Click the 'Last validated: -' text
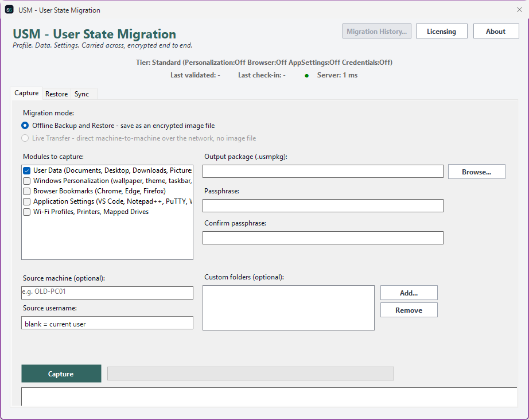 coord(195,75)
